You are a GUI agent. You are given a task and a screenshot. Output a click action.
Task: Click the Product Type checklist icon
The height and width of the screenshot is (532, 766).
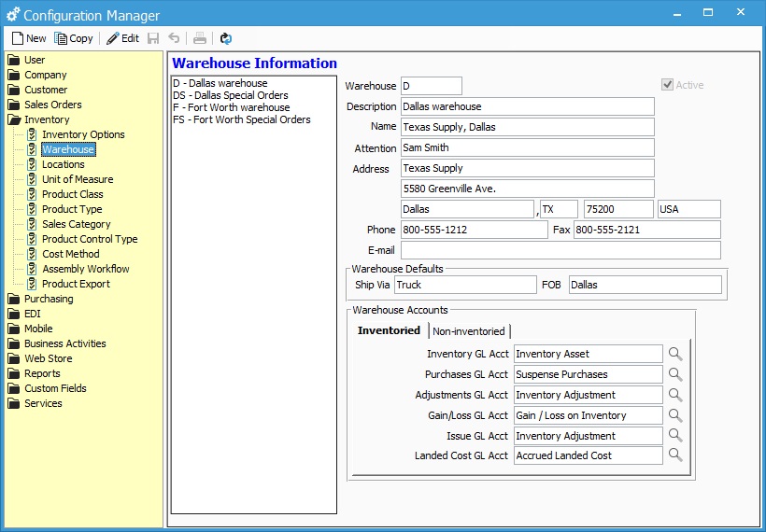[x=32, y=209]
